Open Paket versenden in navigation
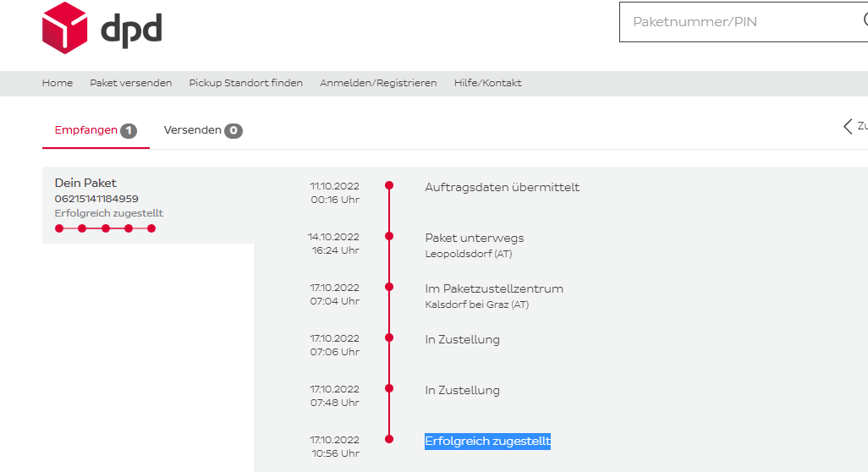Screen dimensions: 868x472 (x=131, y=83)
